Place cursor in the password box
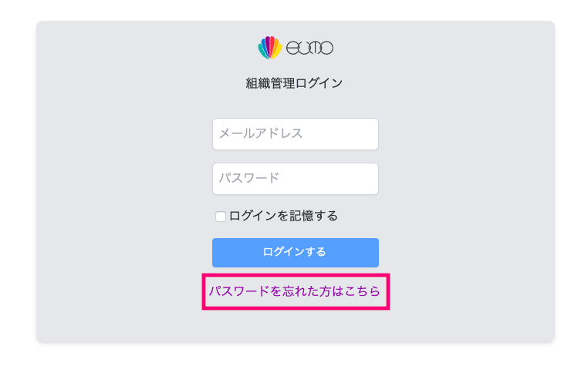The image size is (588, 373). [296, 179]
